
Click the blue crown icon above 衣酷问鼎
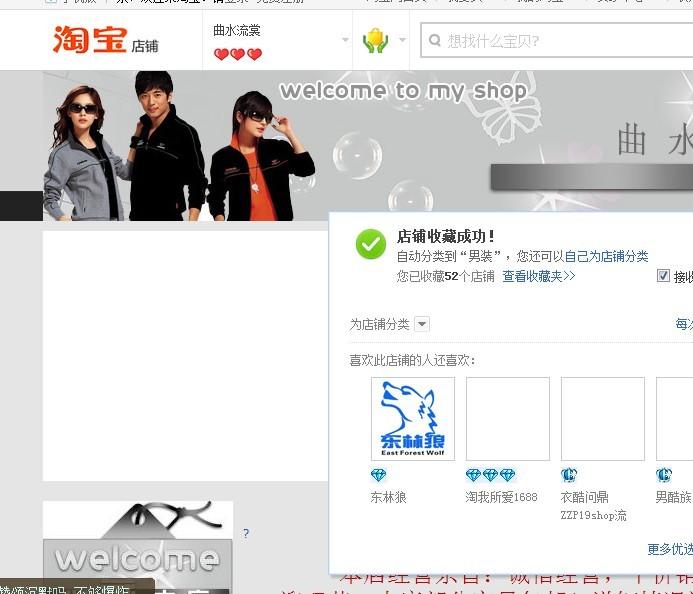click(x=569, y=475)
